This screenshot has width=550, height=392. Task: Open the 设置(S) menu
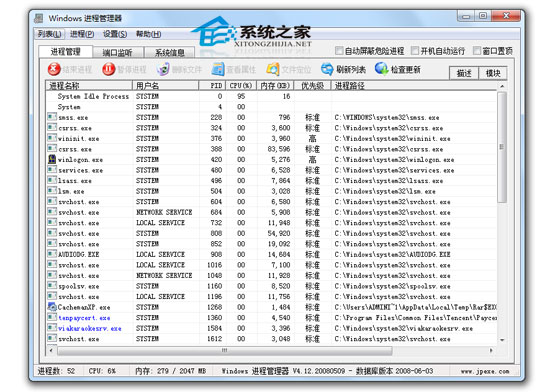[x=115, y=34]
